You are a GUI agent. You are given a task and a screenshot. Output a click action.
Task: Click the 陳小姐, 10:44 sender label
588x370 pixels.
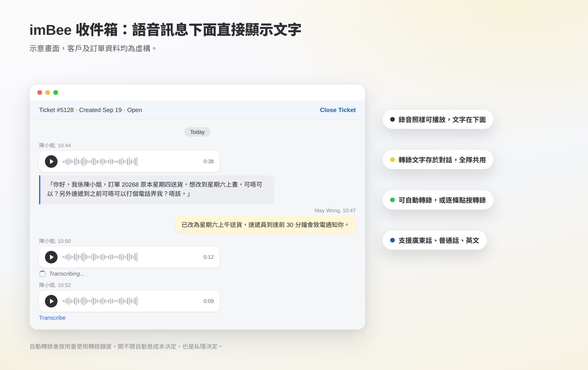click(x=55, y=145)
